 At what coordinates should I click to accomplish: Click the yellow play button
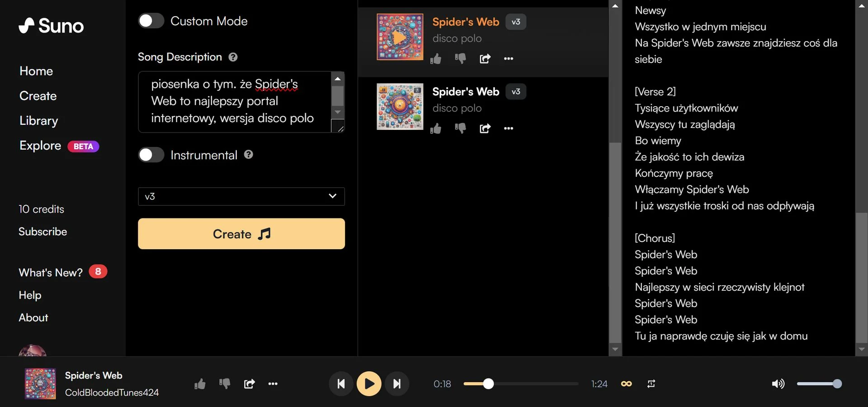369,384
